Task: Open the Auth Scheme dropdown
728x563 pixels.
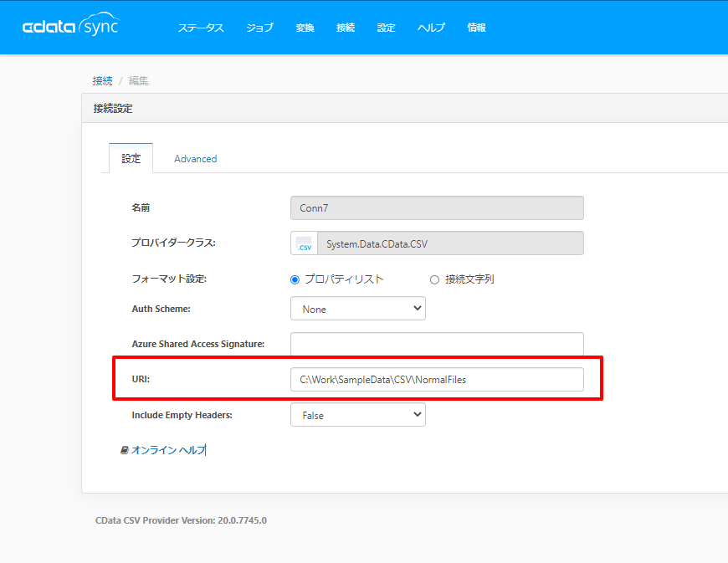Action: point(358,309)
